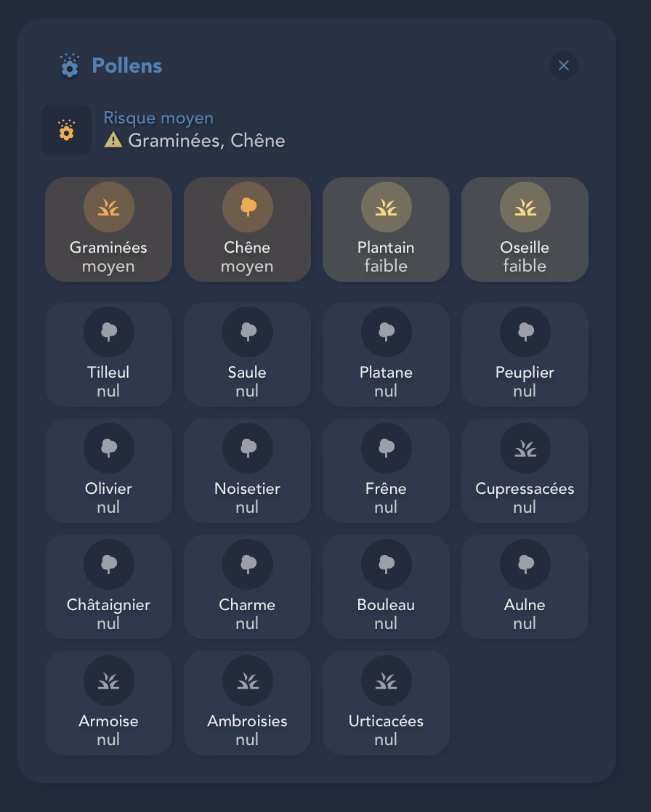The image size is (651, 812).
Task: Open the Châtaignier nul tile
Action: pyautogui.click(x=109, y=587)
